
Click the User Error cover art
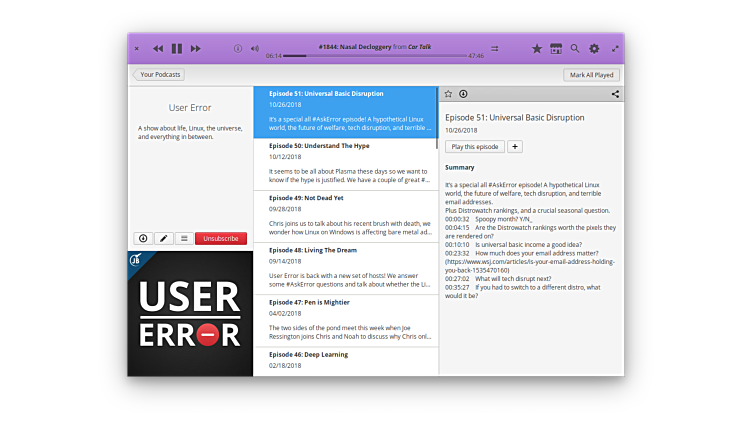click(190, 313)
